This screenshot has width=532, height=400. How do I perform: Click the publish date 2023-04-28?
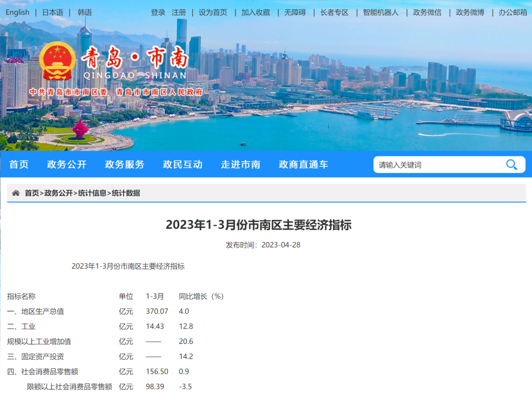(281, 245)
